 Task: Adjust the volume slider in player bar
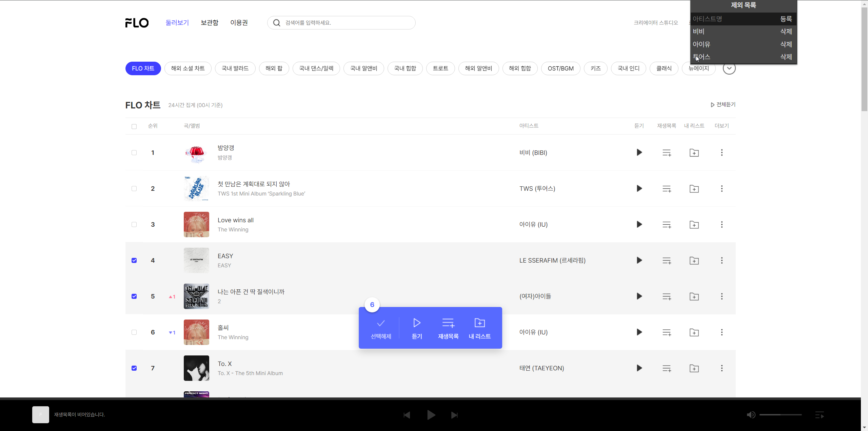point(781,415)
